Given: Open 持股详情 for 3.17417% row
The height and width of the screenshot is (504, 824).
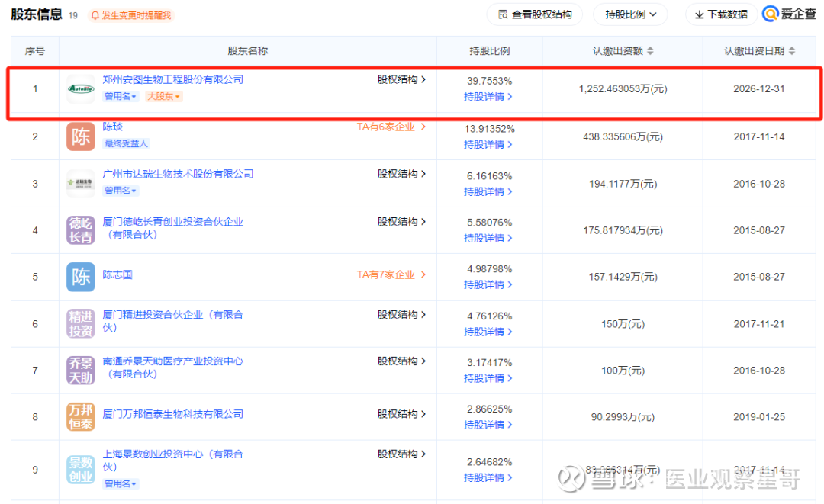Looking at the screenshot, I should coord(488,378).
